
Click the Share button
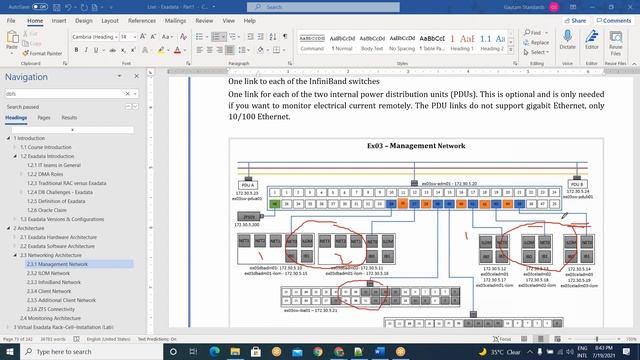pos(575,20)
